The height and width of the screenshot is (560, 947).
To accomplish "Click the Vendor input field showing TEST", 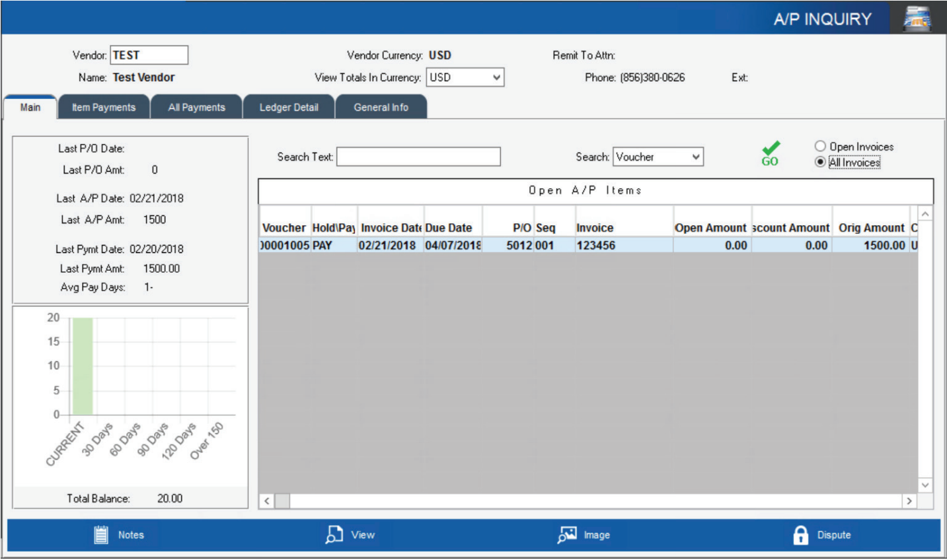I will click(149, 55).
